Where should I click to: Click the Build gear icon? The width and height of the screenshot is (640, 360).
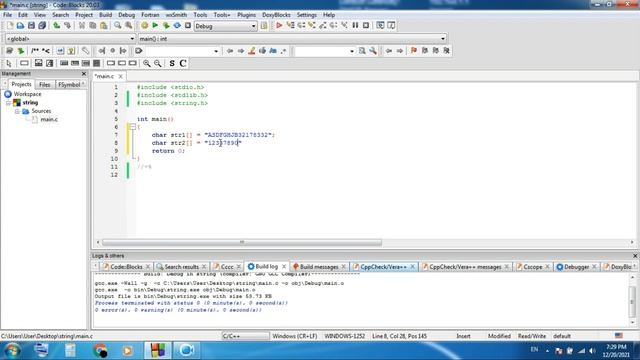(x=144, y=26)
